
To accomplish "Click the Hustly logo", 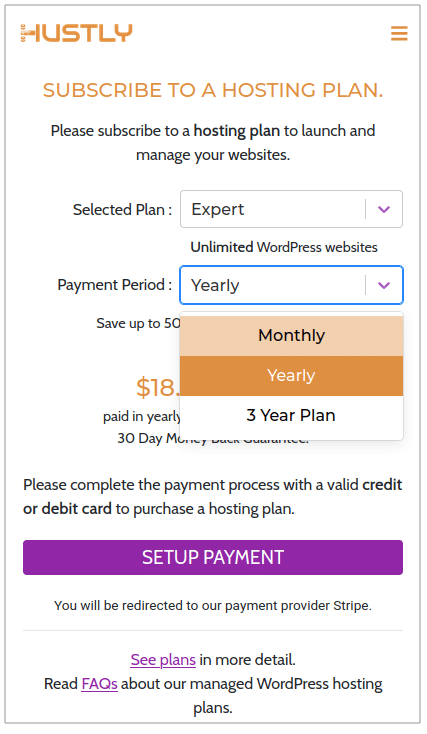I will (77, 33).
